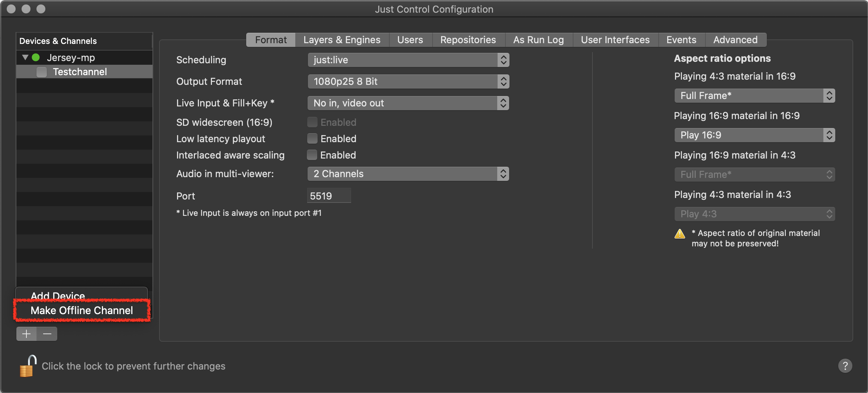Switch to the User Interfaces tab
This screenshot has width=868, height=393.
[x=615, y=40]
